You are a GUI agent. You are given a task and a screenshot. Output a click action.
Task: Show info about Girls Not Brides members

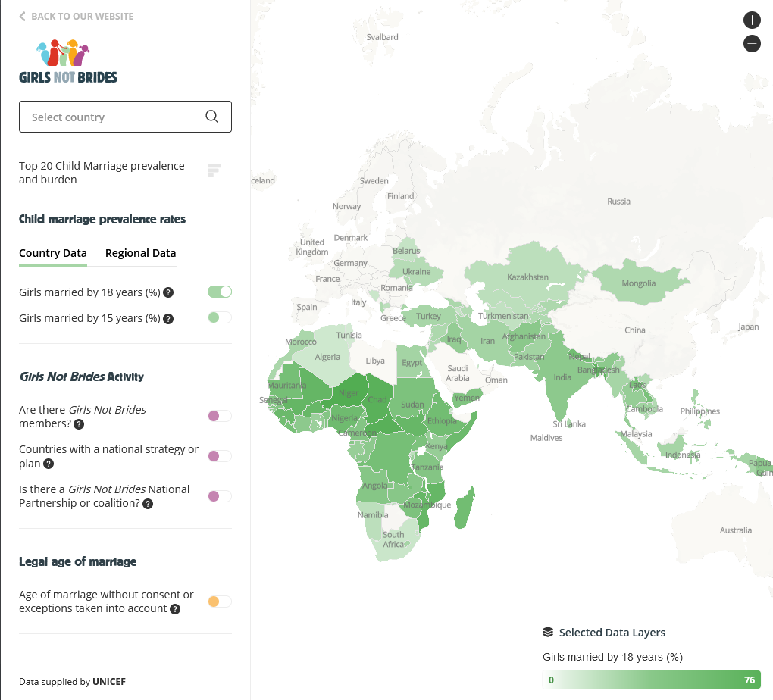point(79,424)
